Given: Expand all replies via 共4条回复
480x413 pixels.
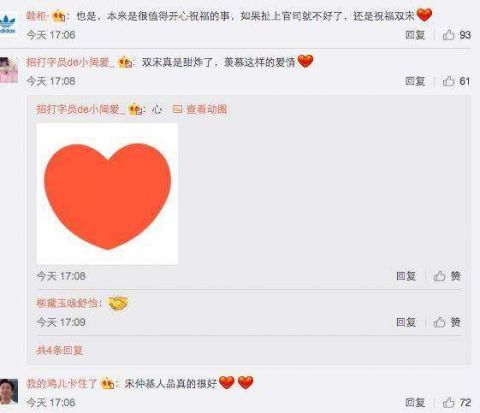Looking at the screenshot, I should click(60, 350).
